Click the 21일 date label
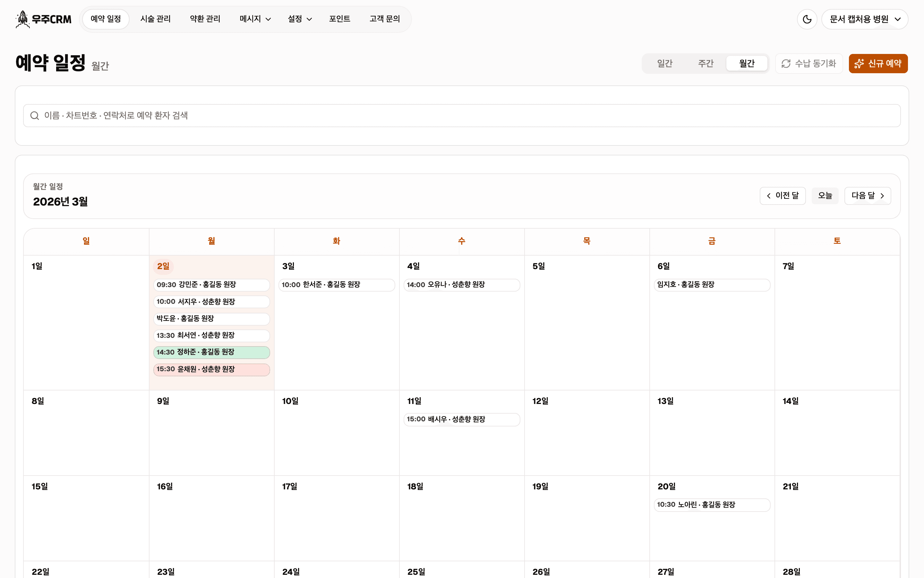This screenshot has height=578, width=924. click(x=790, y=486)
